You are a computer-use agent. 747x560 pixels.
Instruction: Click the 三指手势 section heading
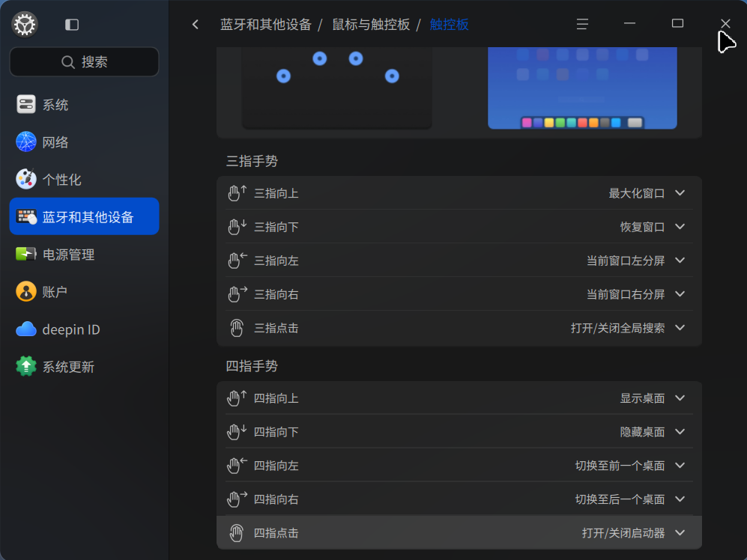pos(252,161)
